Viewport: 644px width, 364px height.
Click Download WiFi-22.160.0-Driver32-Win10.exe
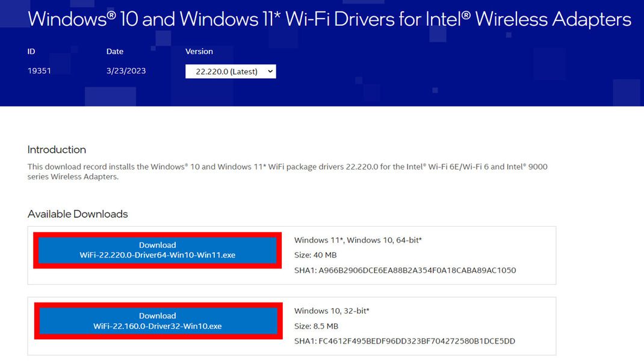tap(157, 321)
